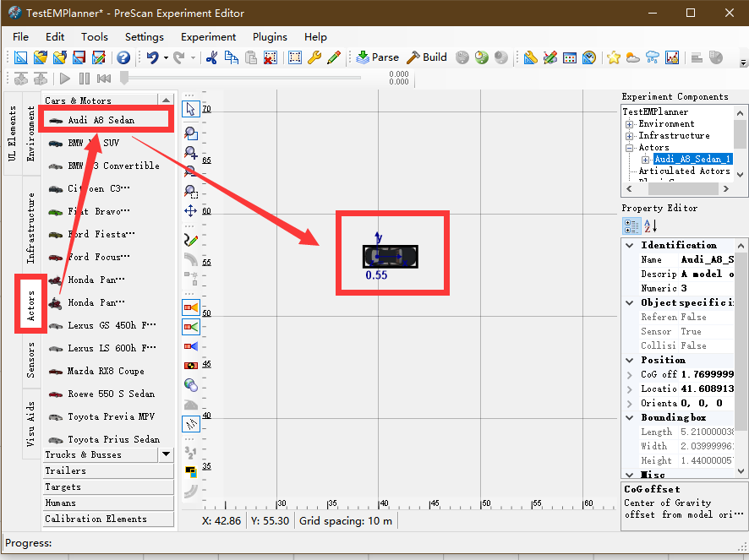Switch to the Infrastructure library tab

click(31, 228)
